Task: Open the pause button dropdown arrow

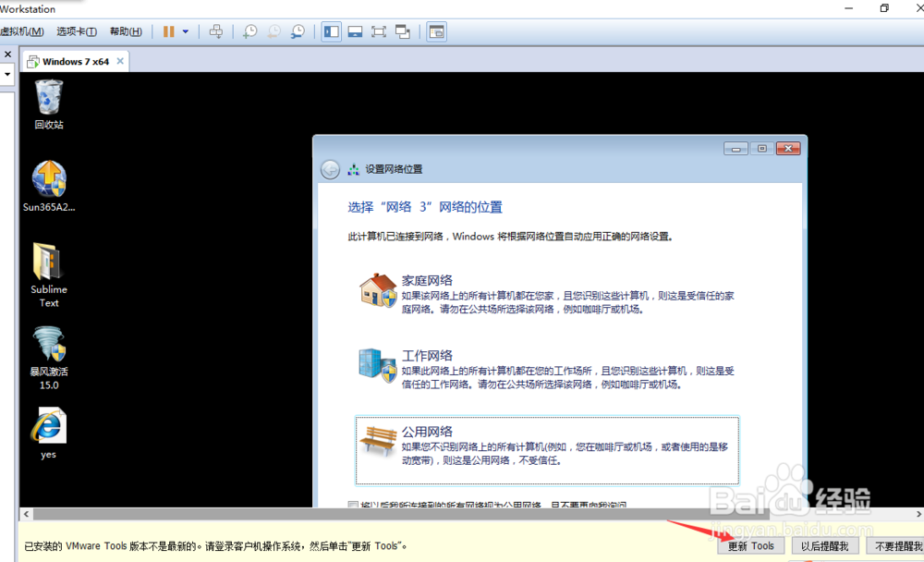Action: pyautogui.click(x=184, y=31)
